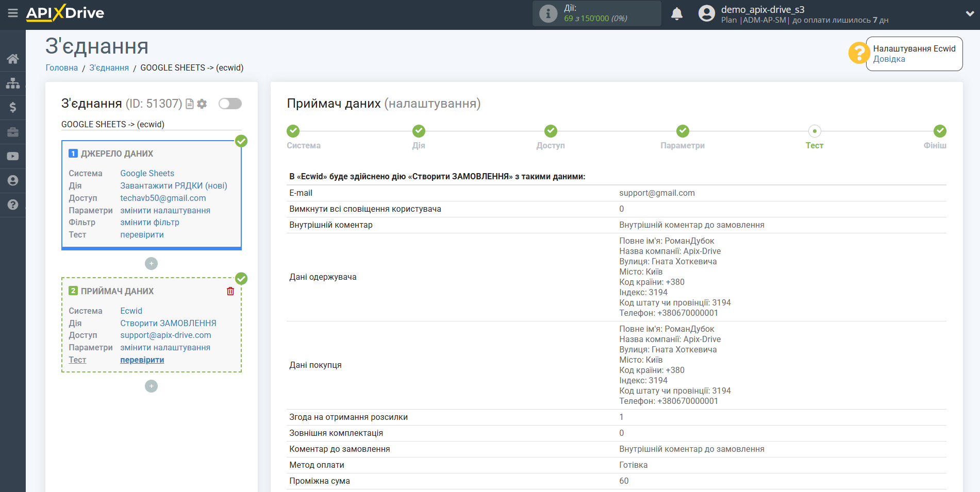Click the demo_apix-drive_s3 account name
Image resolution: width=980 pixels, height=492 pixels.
point(762,9)
